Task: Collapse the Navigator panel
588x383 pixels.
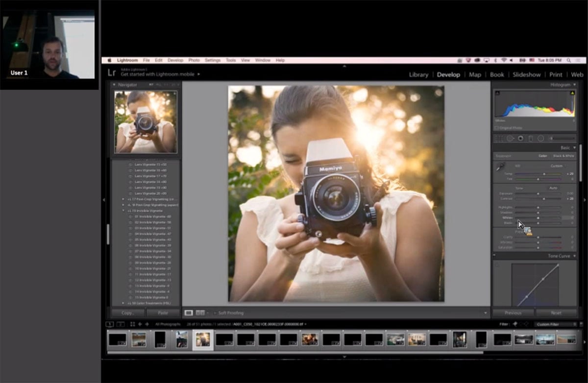Action: (115, 85)
